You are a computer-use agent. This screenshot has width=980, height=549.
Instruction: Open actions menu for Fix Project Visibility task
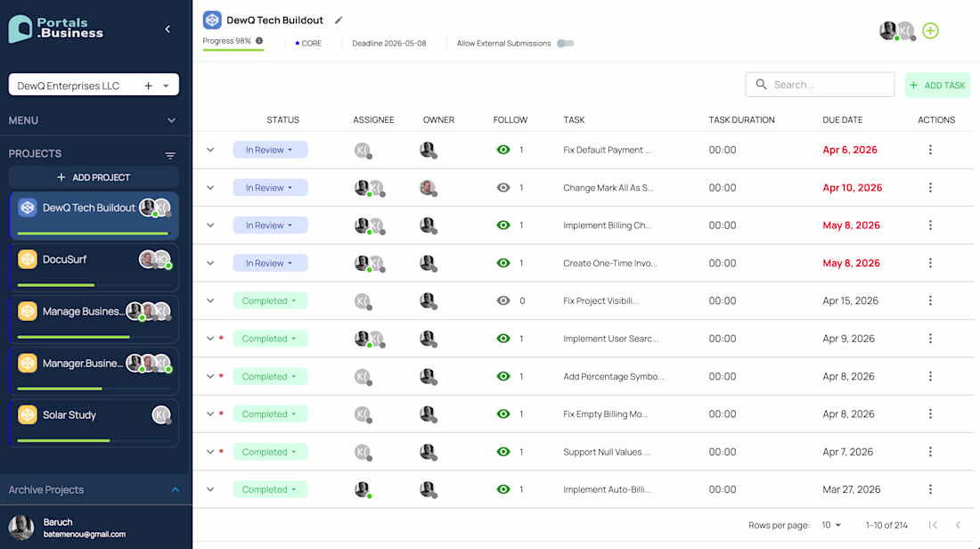point(930,300)
